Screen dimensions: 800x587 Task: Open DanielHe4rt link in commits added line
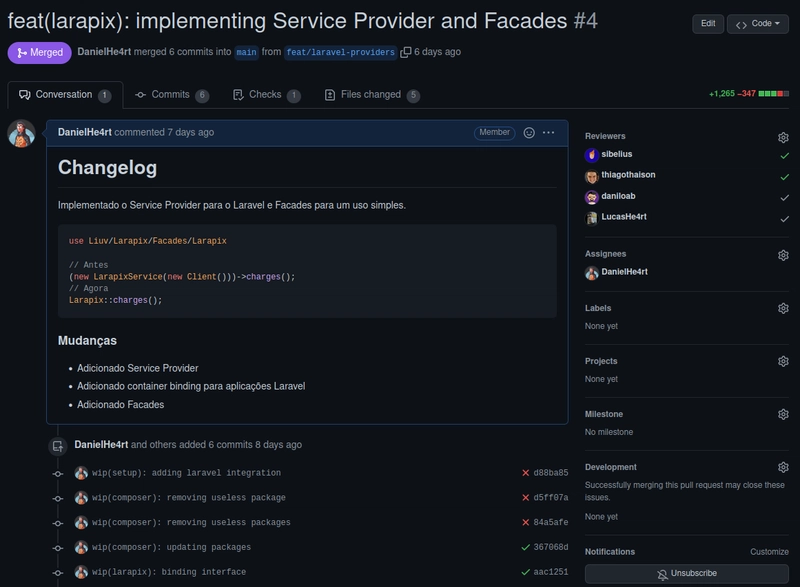101,445
